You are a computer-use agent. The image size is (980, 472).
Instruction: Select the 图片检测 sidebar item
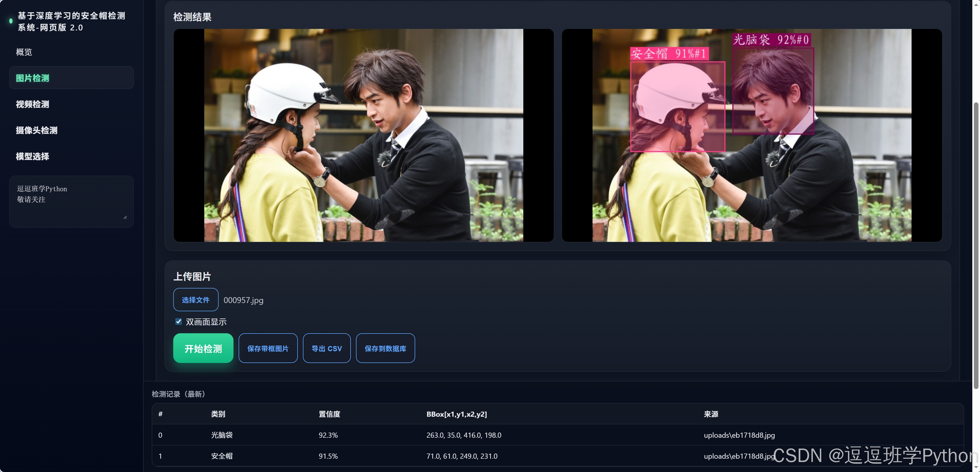point(71,78)
